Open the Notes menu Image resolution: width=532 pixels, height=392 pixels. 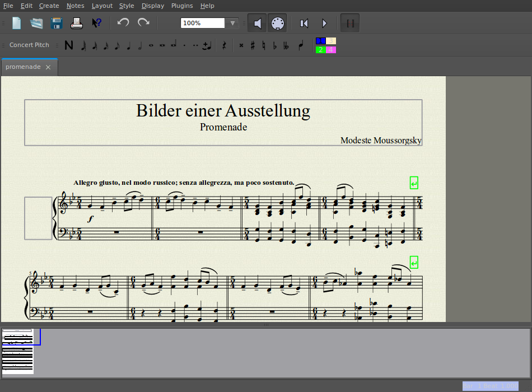pyautogui.click(x=75, y=6)
